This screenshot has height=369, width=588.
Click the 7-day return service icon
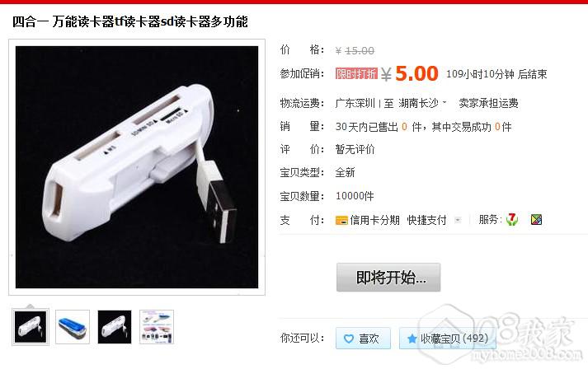tap(512, 219)
